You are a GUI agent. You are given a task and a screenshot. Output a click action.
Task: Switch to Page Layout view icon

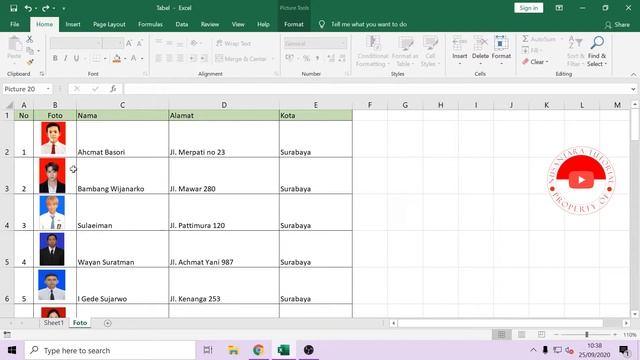(x=522, y=335)
